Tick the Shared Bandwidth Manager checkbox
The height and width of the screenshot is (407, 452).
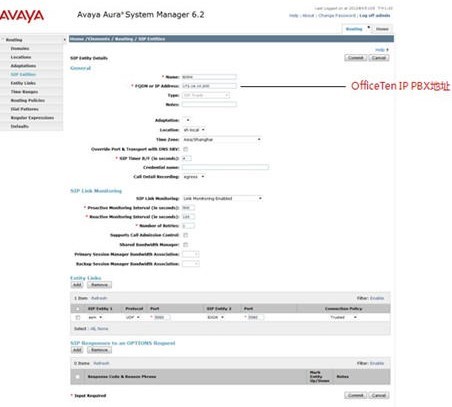186,245
